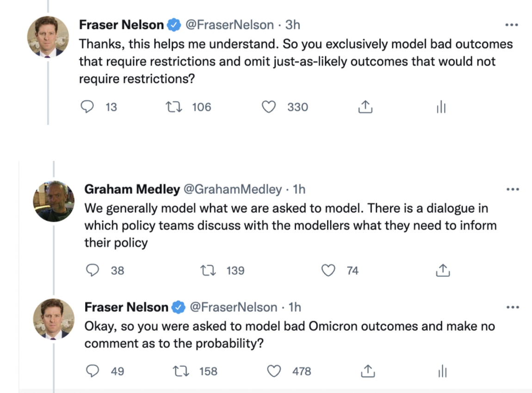
Task: Retweet the first Fraser Nelson tweet
Action: [x=173, y=107]
